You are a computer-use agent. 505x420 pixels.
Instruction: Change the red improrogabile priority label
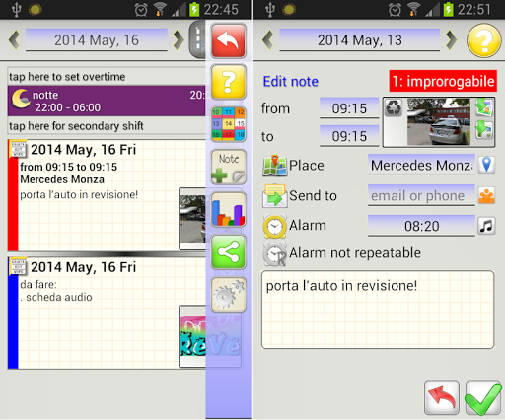(x=443, y=81)
